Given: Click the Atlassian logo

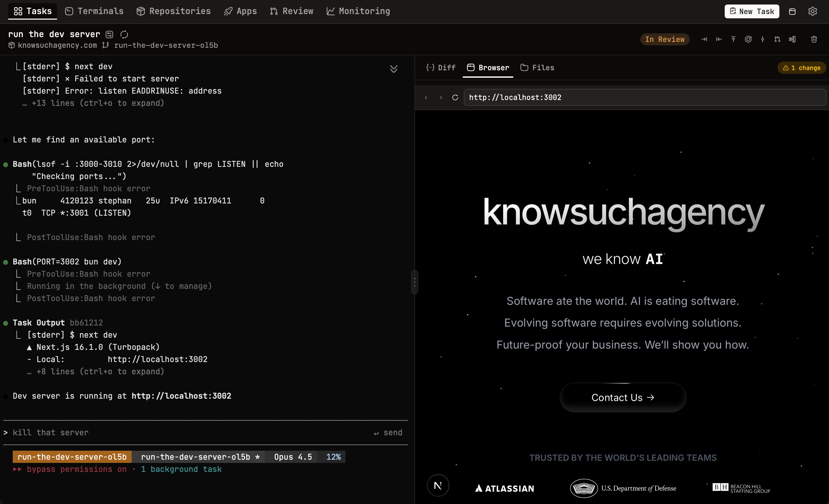Looking at the screenshot, I should (504, 488).
